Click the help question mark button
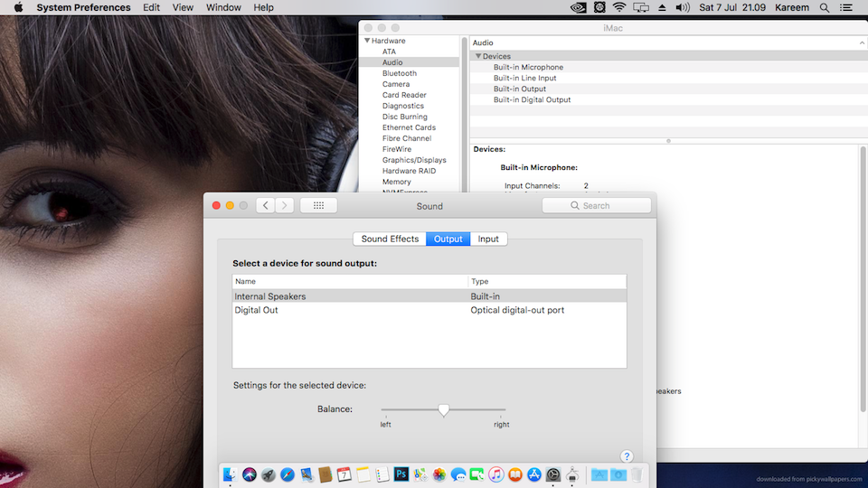Viewport: 868px width, 488px height. (x=627, y=456)
